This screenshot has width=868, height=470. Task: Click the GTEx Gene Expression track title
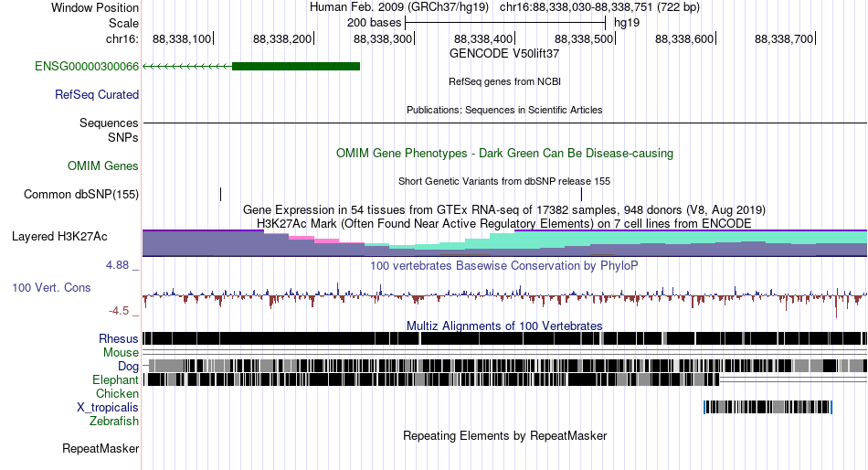(504, 210)
